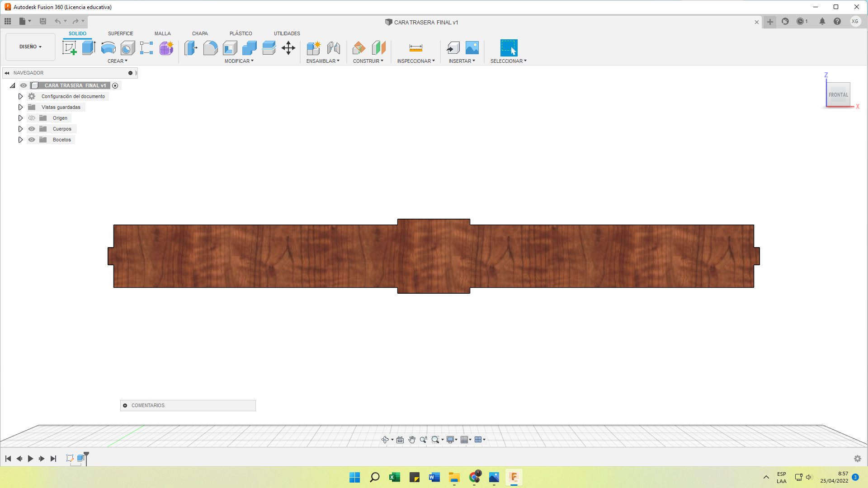Image resolution: width=868 pixels, height=488 pixels.
Task: Switch to SUPERFICIE ribbon tab
Action: (x=120, y=33)
